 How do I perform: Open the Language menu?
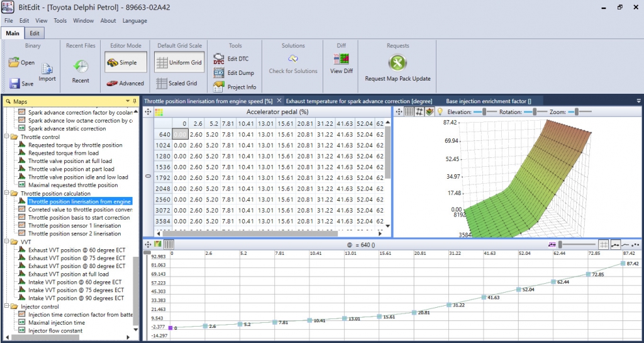[135, 21]
